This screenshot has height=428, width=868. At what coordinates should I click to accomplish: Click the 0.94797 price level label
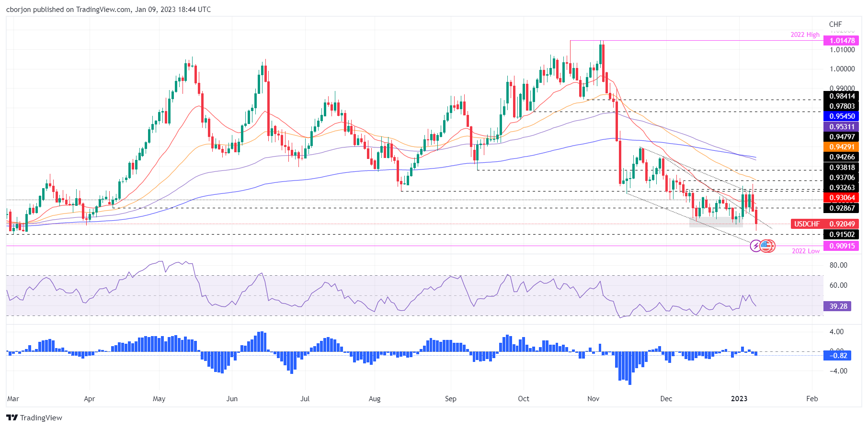(841, 137)
